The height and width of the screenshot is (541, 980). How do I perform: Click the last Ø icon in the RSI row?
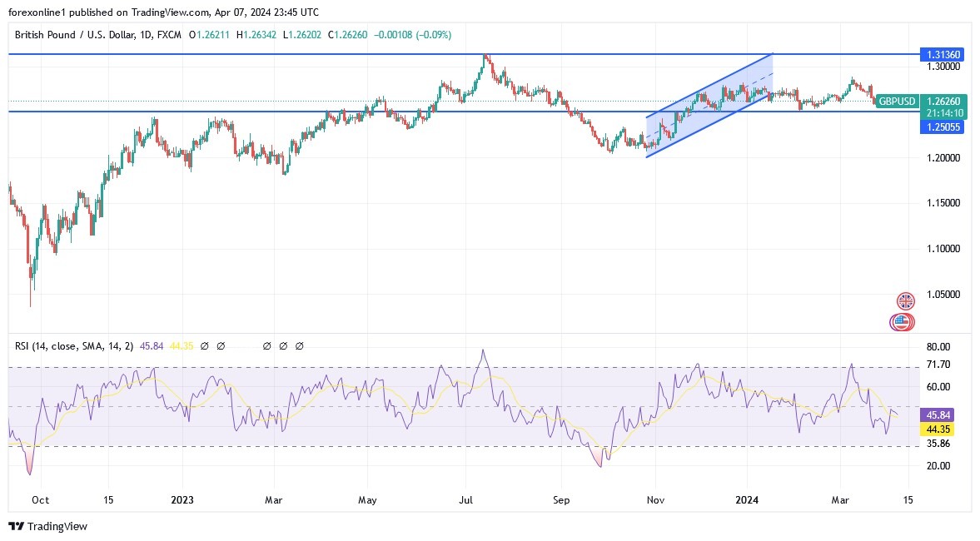(x=298, y=345)
